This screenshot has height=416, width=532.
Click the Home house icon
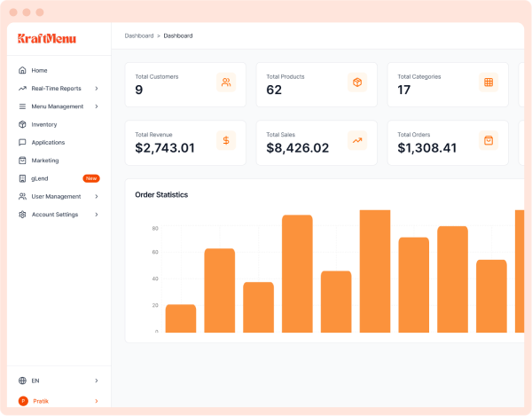pyautogui.click(x=22, y=70)
